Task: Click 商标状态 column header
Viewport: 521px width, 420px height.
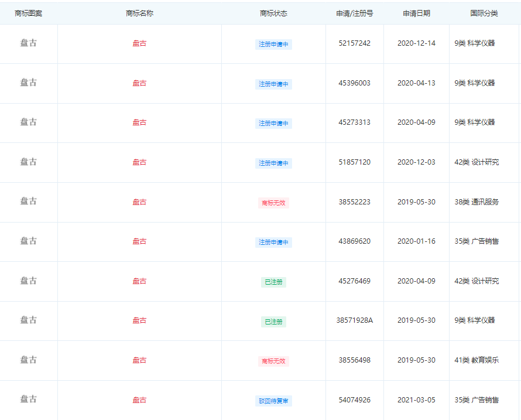Action: click(x=273, y=13)
